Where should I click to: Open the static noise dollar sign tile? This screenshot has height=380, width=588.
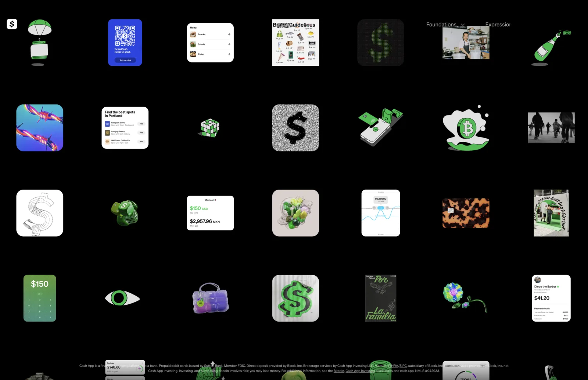295,128
